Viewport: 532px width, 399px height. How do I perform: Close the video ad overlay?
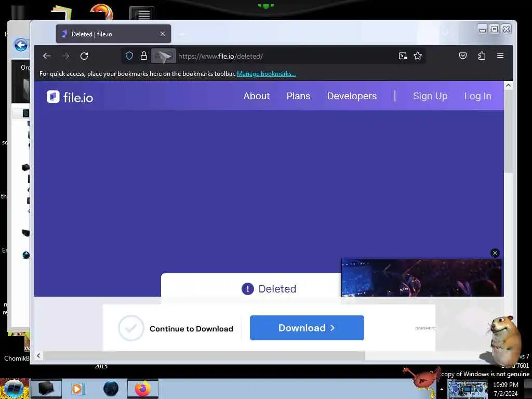pos(495,253)
